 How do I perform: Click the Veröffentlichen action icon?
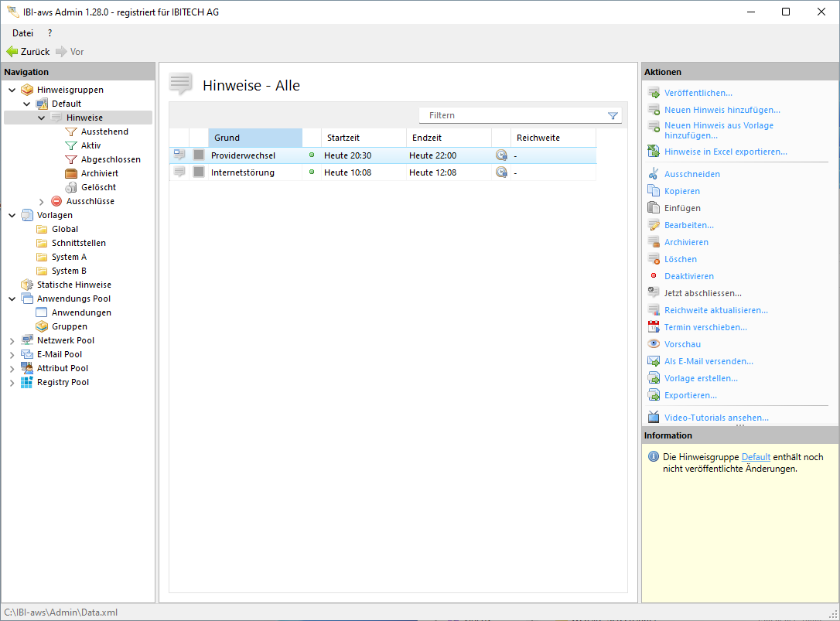click(654, 93)
